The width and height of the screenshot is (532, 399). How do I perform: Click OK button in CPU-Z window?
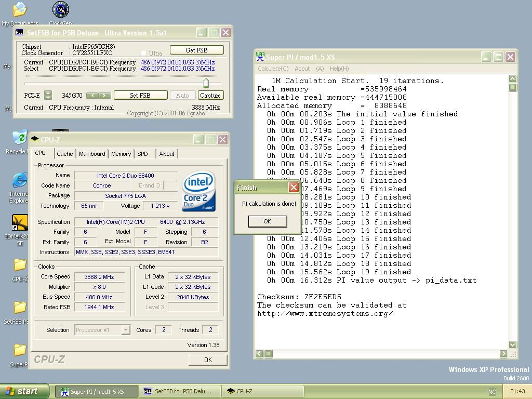(x=208, y=360)
